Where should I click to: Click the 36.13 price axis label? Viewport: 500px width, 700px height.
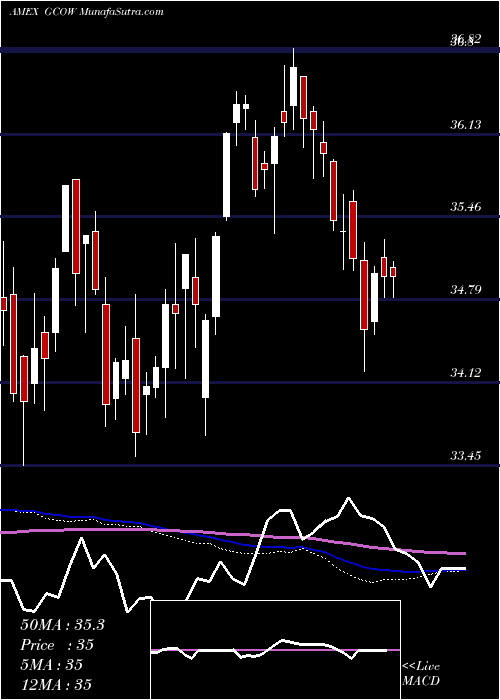click(466, 125)
